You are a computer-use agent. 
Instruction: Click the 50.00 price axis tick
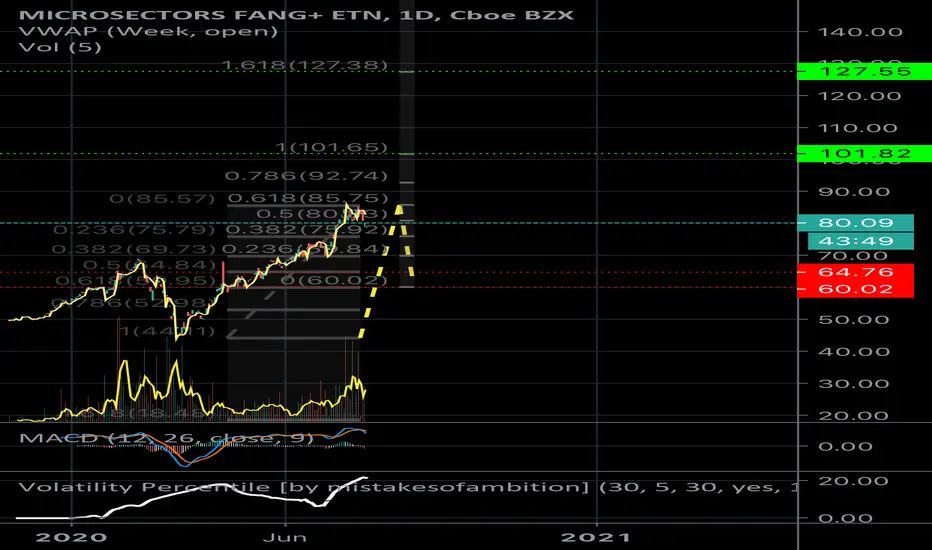pyautogui.click(x=854, y=320)
